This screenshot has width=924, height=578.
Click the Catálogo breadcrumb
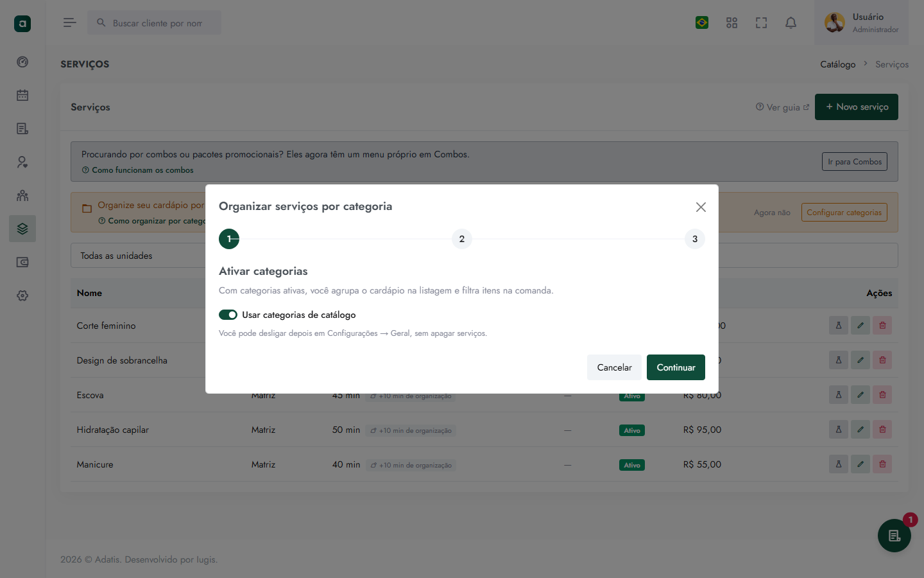tap(838, 64)
